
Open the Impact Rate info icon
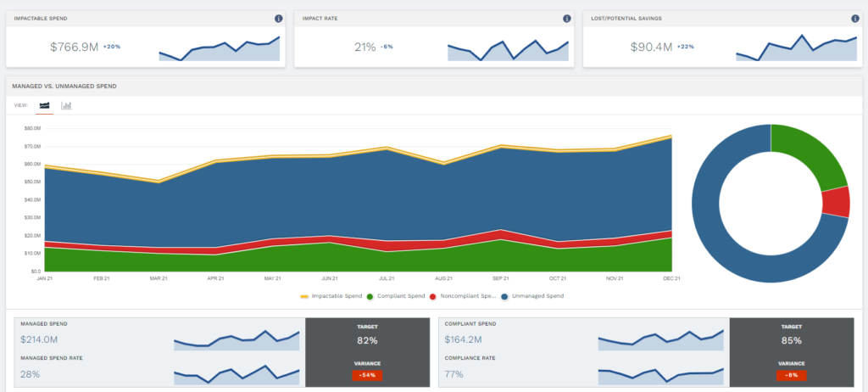[x=567, y=19]
